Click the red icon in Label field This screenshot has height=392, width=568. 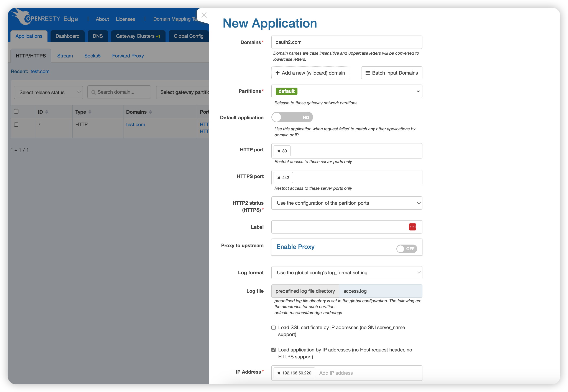tap(412, 227)
